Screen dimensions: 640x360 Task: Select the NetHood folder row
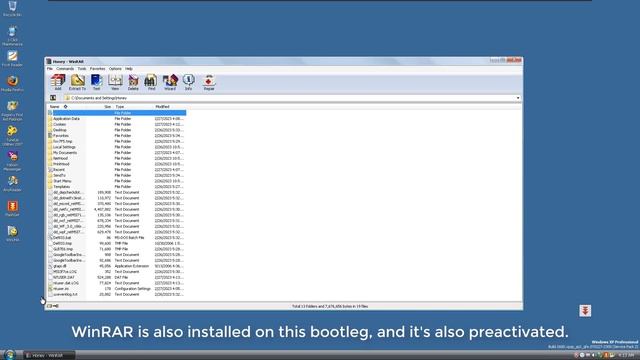(x=117, y=158)
